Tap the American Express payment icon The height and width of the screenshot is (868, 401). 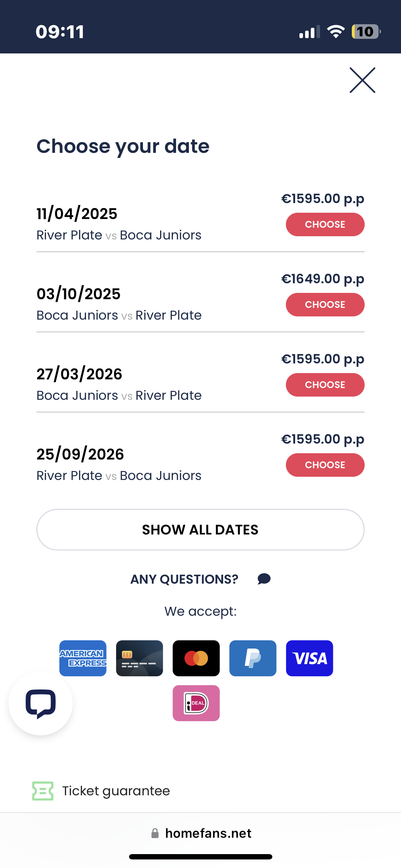coord(83,658)
